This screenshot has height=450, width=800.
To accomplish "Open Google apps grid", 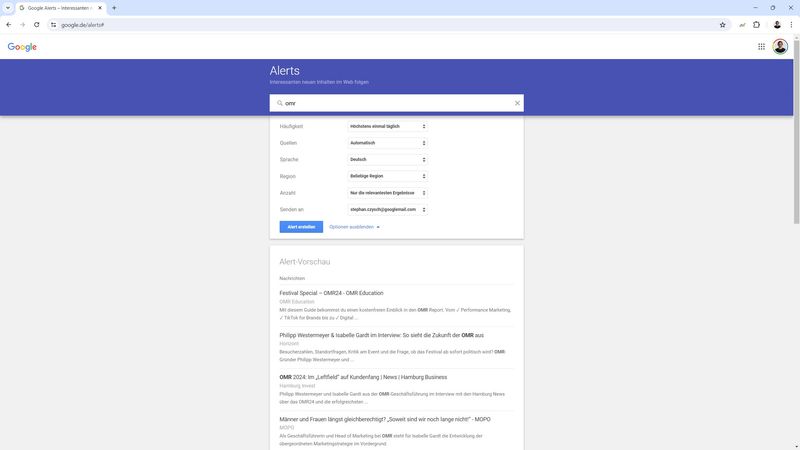I will point(761,47).
